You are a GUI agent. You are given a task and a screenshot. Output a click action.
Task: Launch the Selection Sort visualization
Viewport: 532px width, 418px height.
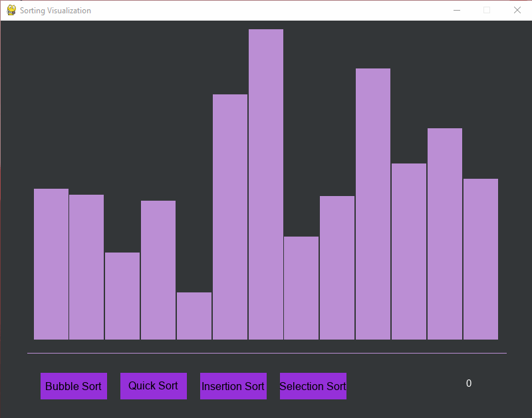tap(313, 386)
